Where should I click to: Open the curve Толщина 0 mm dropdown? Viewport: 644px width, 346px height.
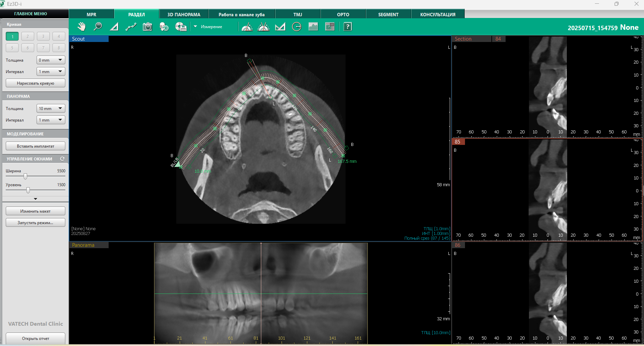pos(51,60)
